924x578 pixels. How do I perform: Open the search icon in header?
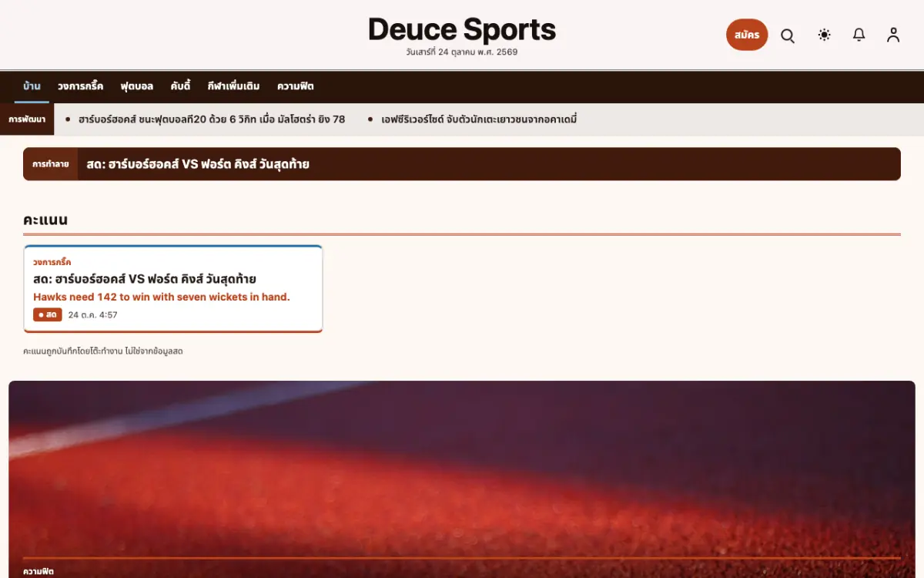(x=788, y=35)
